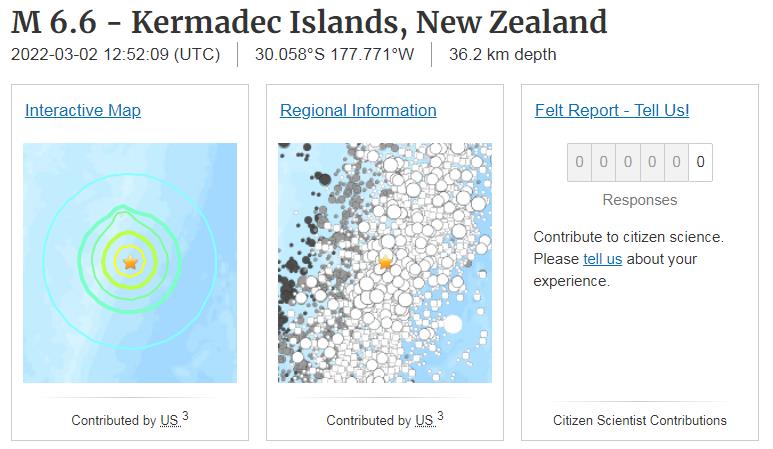Open the Felt Report - Tell Us! link
Viewport: 773px width, 449px height.
coord(612,110)
